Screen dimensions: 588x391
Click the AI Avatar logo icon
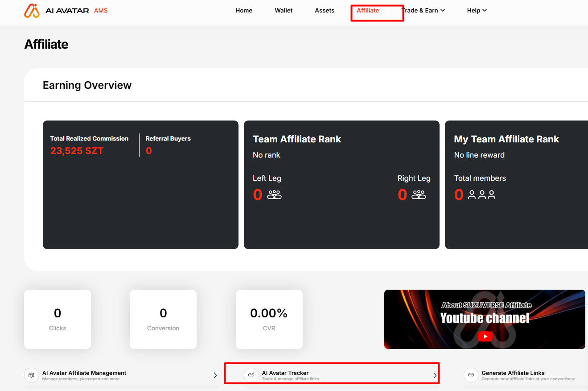pos(32,11)
